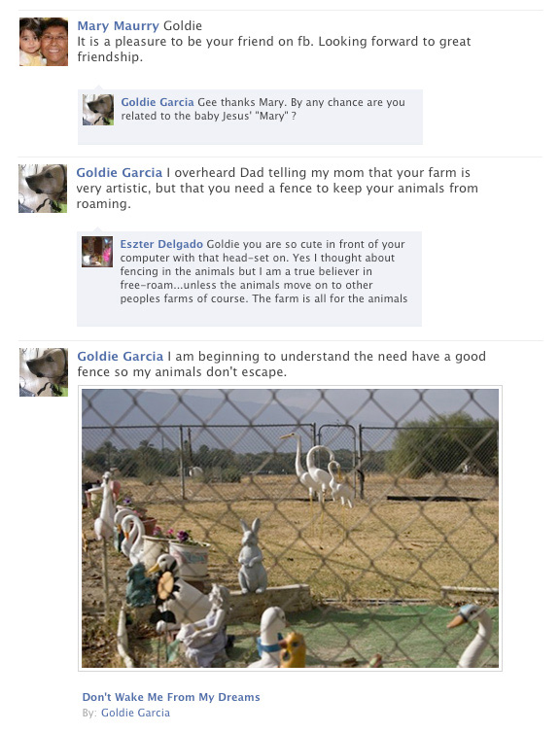Click the Goldie Garcia author link under "By:"
This screenshot has width=560, height=732.
tap(135, 713)
